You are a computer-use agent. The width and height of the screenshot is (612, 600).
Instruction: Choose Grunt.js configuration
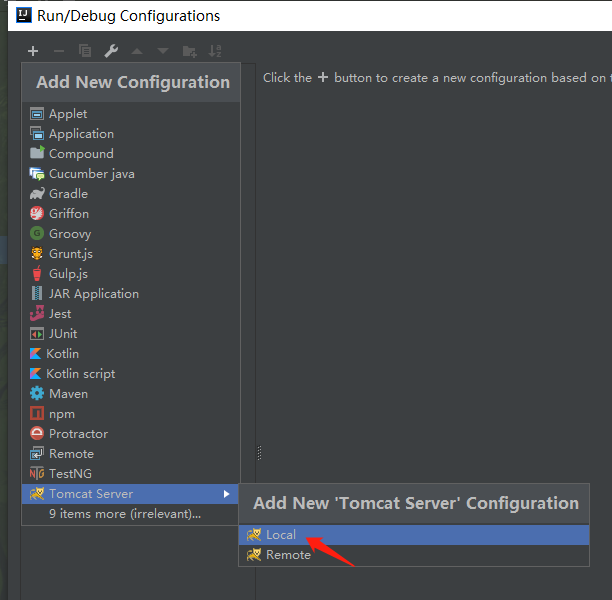pos(131,254)
